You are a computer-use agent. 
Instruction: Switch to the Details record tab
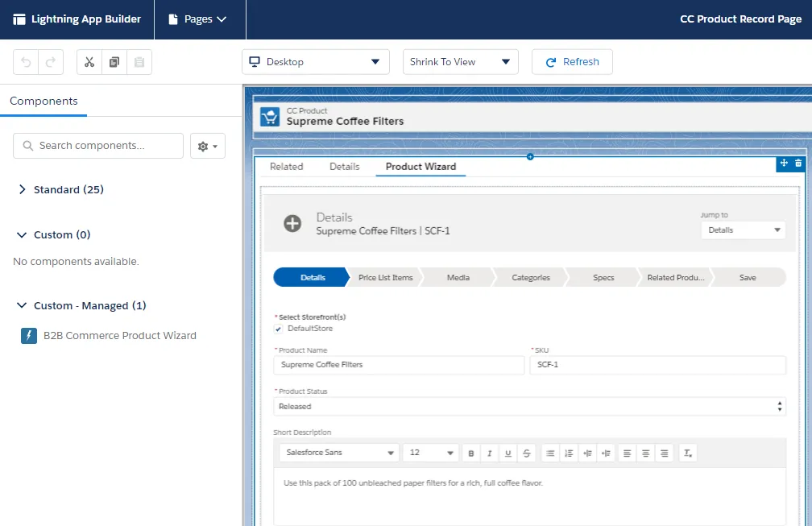pyautogui.click(x=345, y=167)
